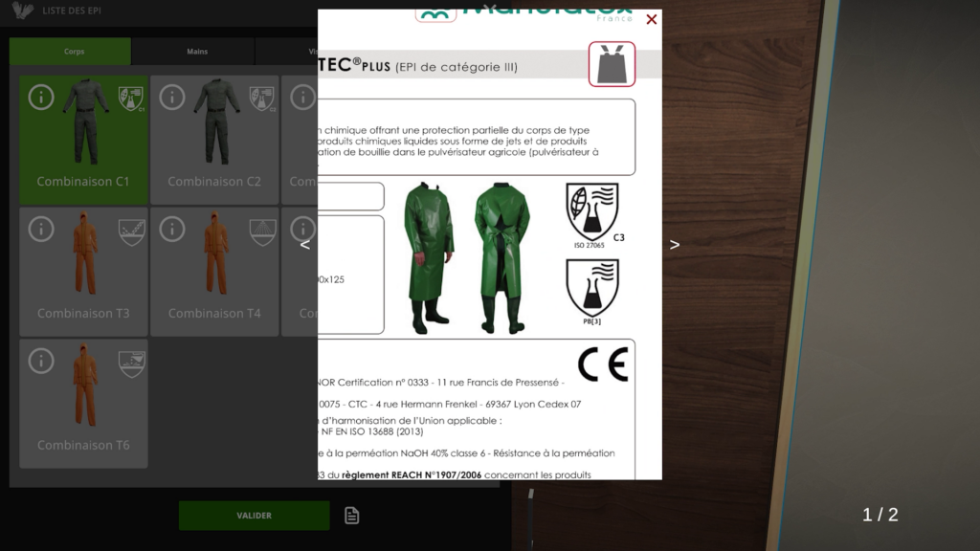Click Lyon Cedex 07 address line
This screenshot has width=980, height=551.
(x=450, y=405)
